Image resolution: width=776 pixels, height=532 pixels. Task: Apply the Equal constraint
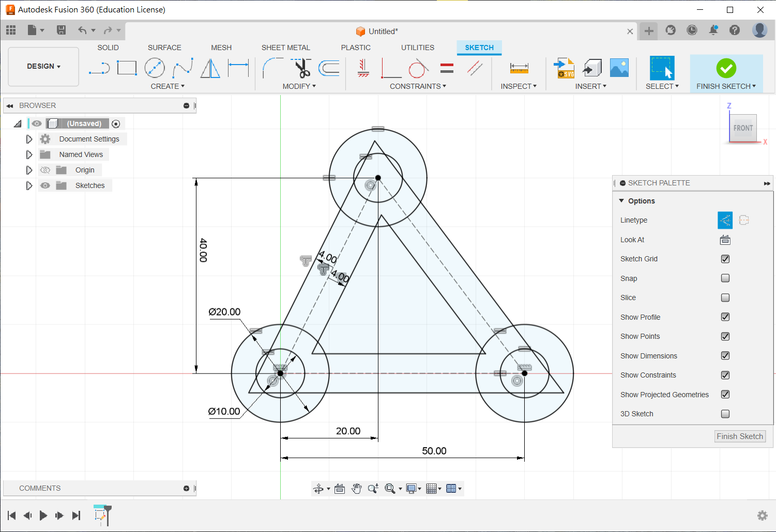tap(447, 68)
